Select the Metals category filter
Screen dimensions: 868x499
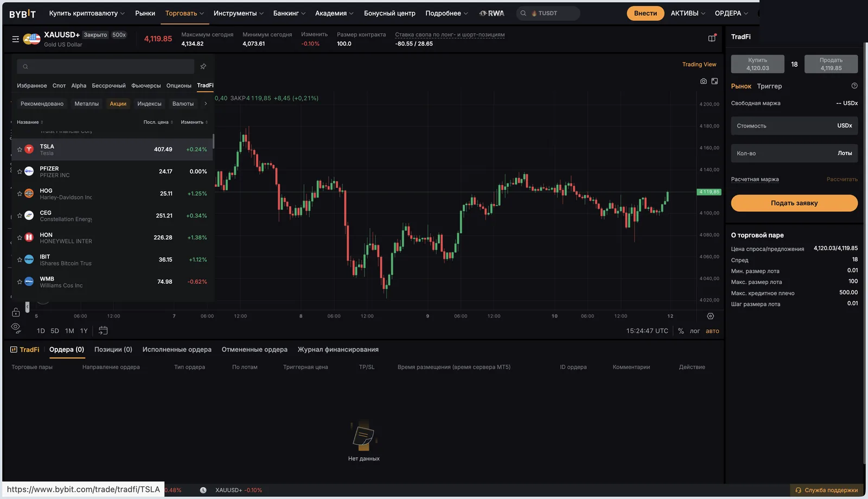pos(87,104)
